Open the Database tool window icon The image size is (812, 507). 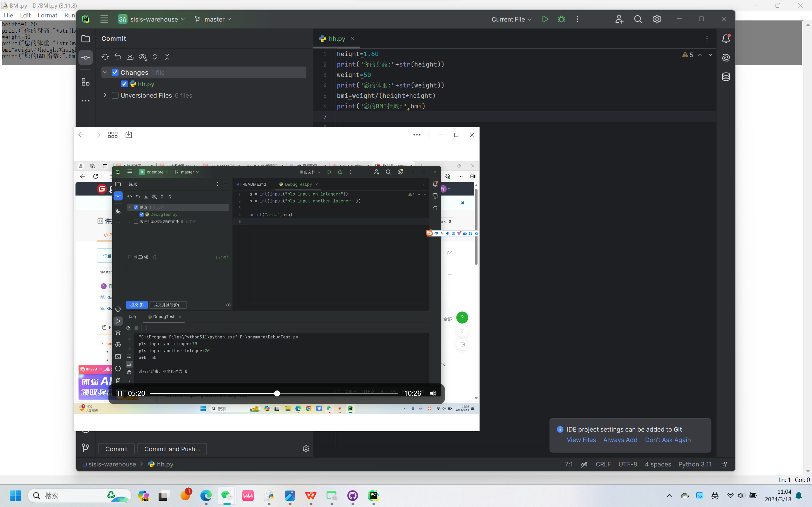pos(726,77)
